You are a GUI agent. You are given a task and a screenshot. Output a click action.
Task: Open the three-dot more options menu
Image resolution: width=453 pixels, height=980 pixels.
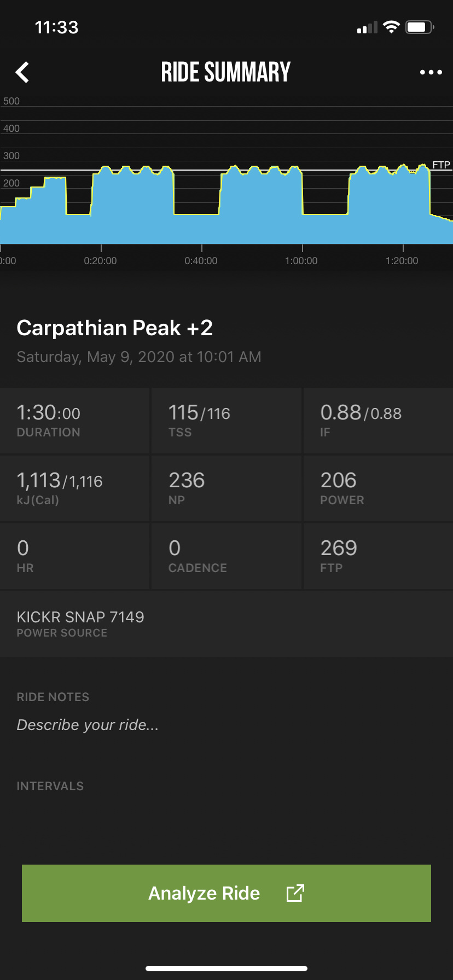(x=431, y=72)
